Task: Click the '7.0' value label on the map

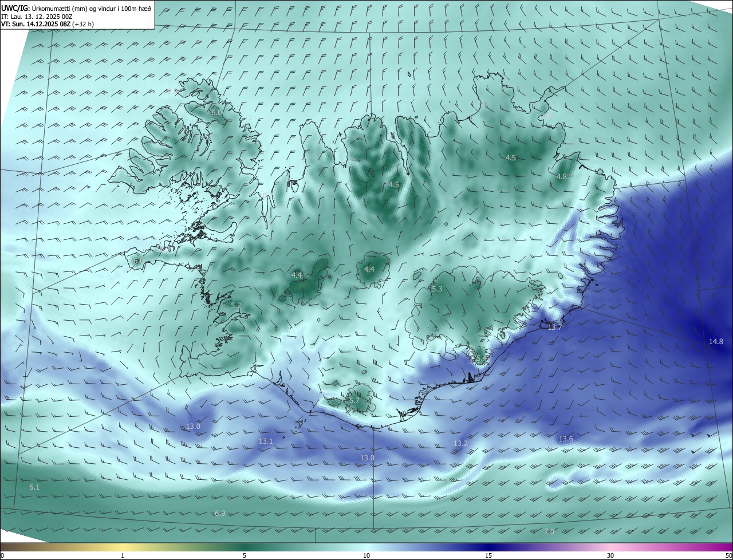Action: [549, 531]
